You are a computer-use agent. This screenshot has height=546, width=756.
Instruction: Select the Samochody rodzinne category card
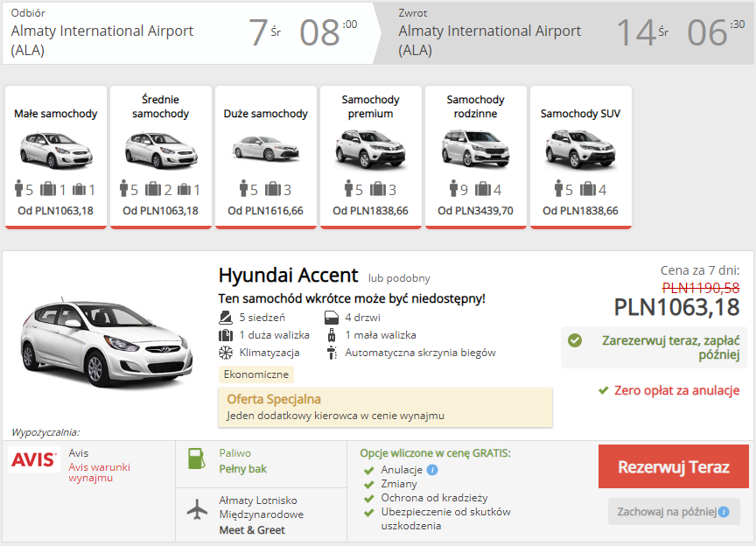(x=476, y=157)
